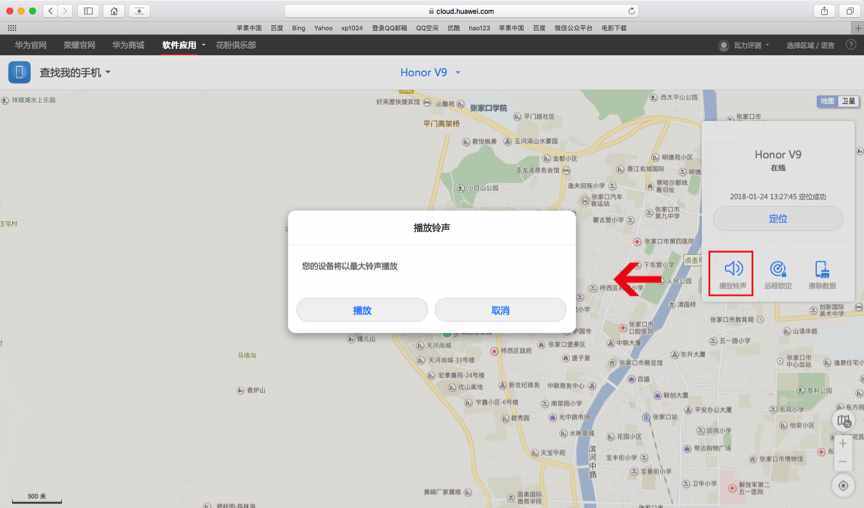Click the cloud.huawei.com address bar
Viewport: 864px width, 508px height.
[x=461, y=11]
